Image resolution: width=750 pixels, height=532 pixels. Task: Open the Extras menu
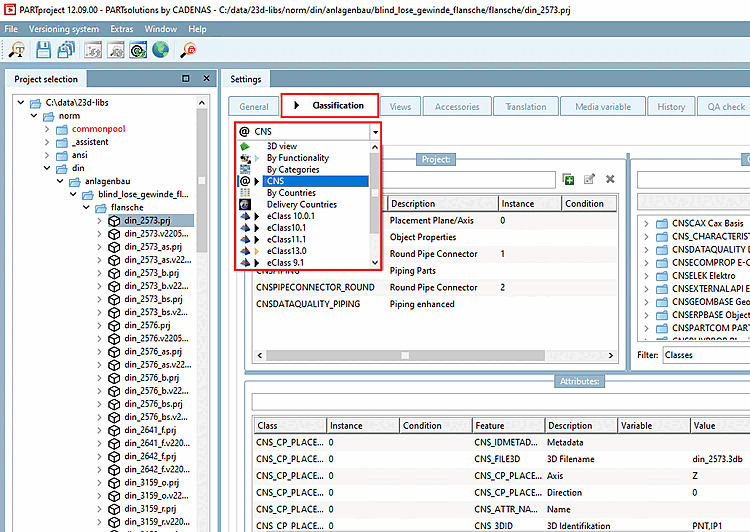[121, 29]
